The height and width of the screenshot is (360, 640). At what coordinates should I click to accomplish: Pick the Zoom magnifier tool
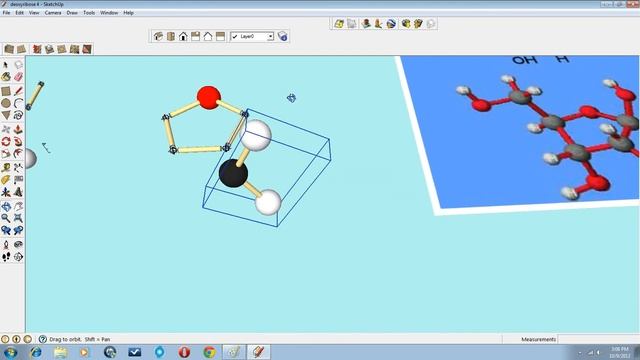6,218
